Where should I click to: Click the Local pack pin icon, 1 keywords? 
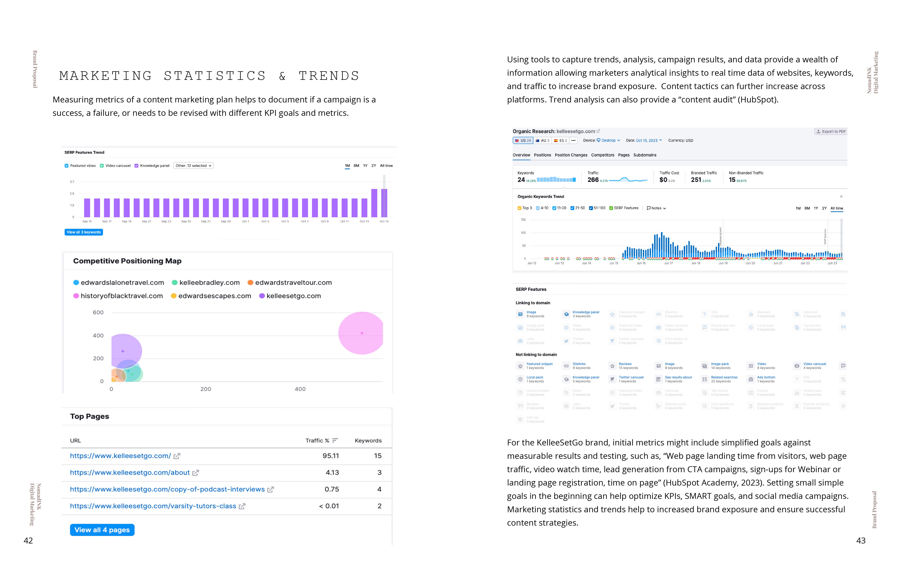tap(520, 379)
